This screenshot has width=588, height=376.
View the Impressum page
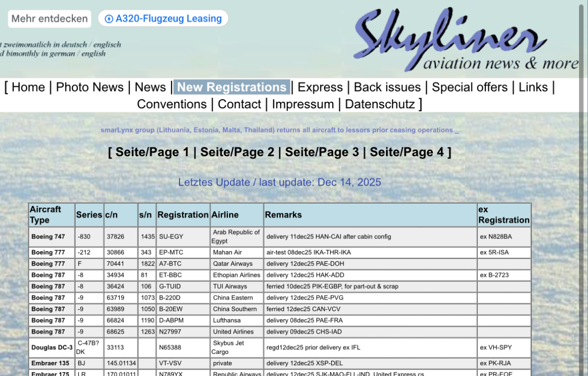pos(303,104)
